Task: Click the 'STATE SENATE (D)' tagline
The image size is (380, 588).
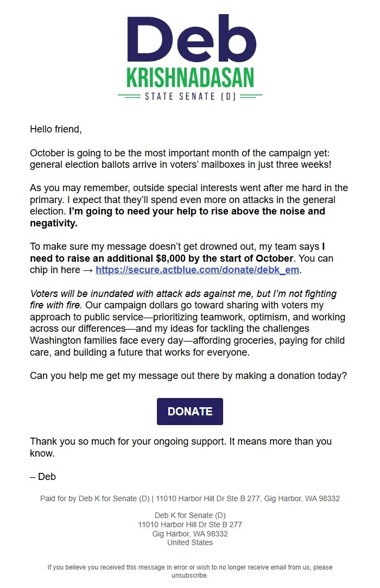Action: [189, 97]
